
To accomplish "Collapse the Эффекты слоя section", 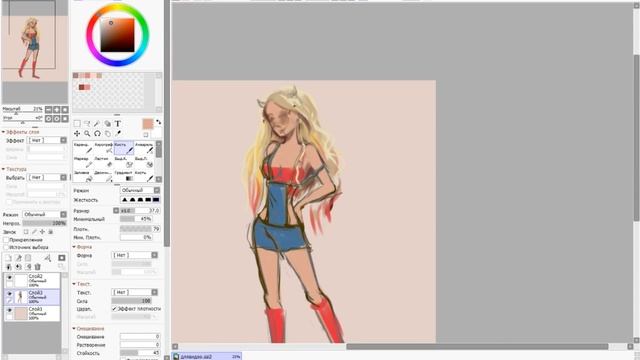I will tap(3, 132).
